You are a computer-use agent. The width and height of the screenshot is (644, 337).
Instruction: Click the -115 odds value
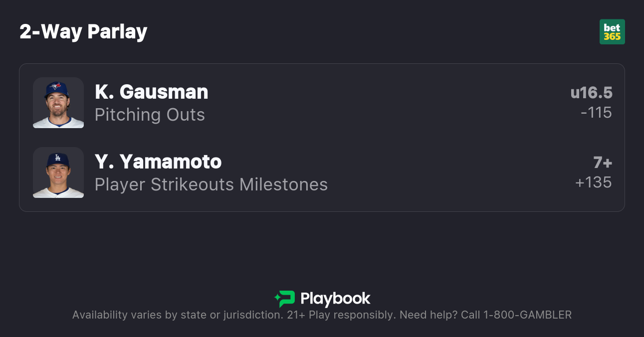point(596,113)
